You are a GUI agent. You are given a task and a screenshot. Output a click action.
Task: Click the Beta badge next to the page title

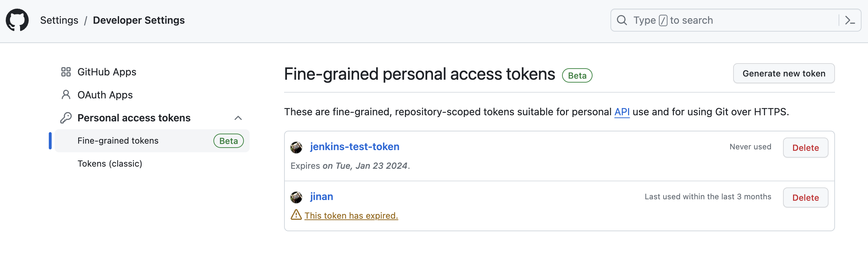coord(576,75)
